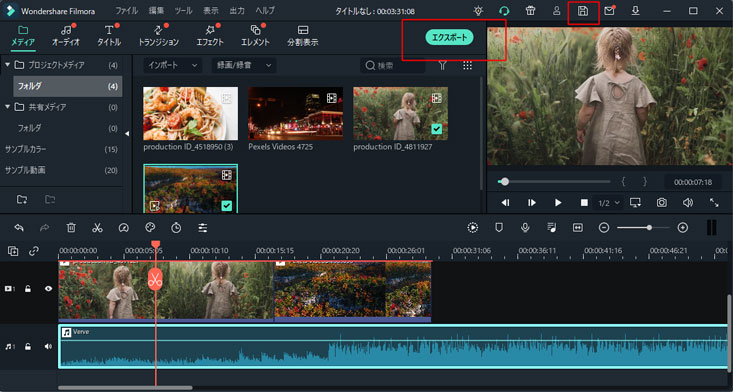
Task: Zoom out timeline with minus icon
Action: 604,228
